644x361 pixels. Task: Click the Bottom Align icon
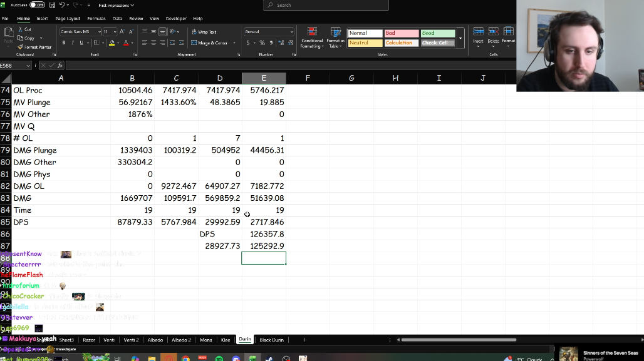point(162,31)
